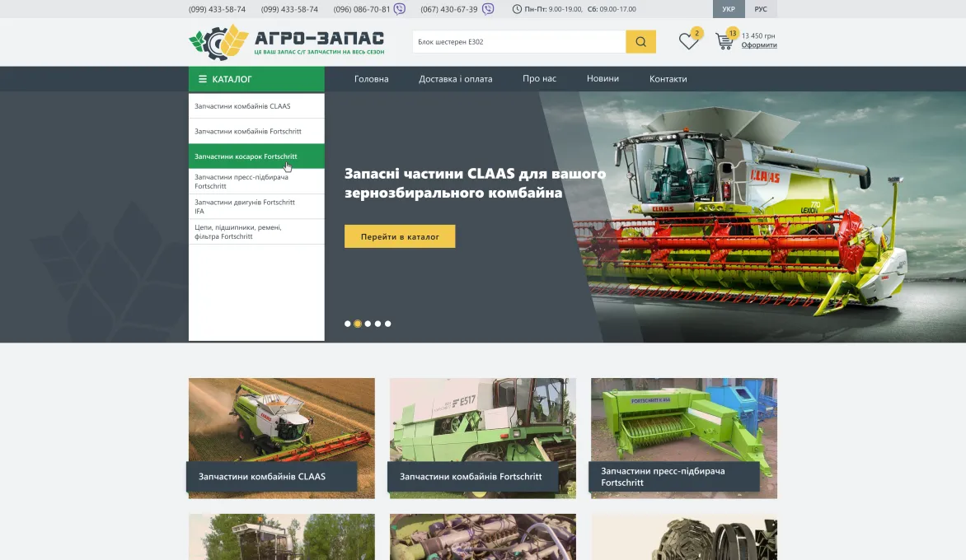Select the first slider dot
Viewport: 966px width, 560px height.
coord(348,324)
